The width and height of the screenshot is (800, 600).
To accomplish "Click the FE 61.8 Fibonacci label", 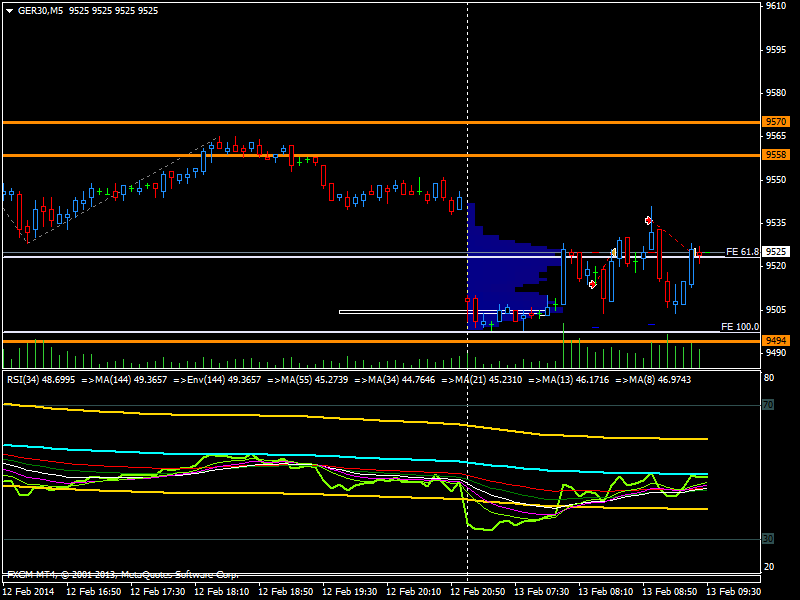I will click(742, 251).
